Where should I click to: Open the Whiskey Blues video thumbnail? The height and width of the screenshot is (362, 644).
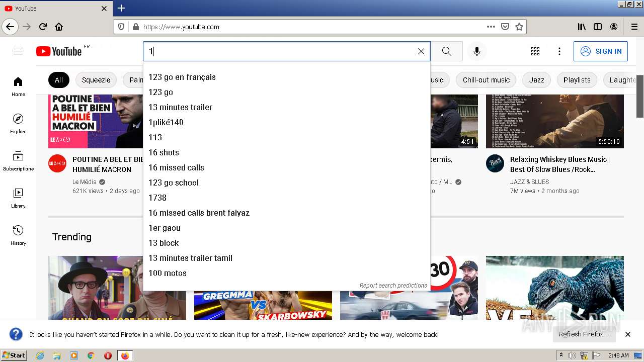555,121
